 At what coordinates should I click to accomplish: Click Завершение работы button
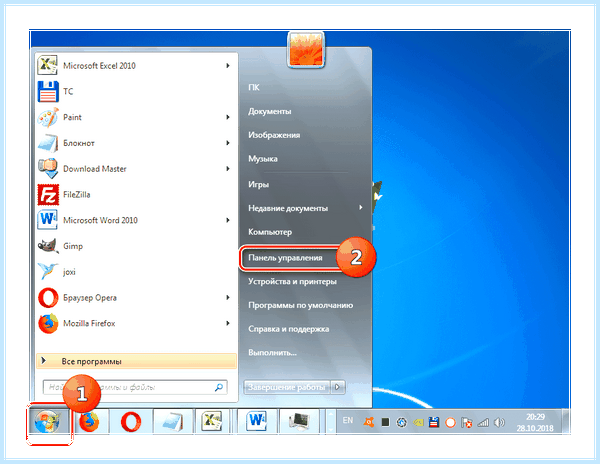click(x=287, y=387)
